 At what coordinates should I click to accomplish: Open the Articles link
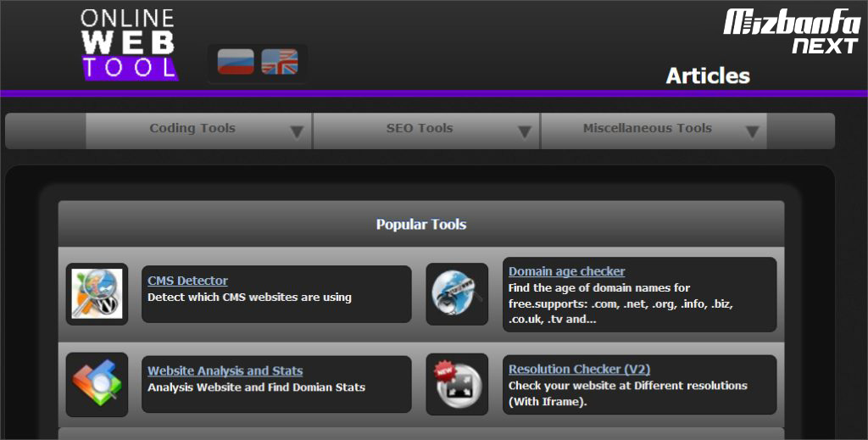(x=708, y=75)
